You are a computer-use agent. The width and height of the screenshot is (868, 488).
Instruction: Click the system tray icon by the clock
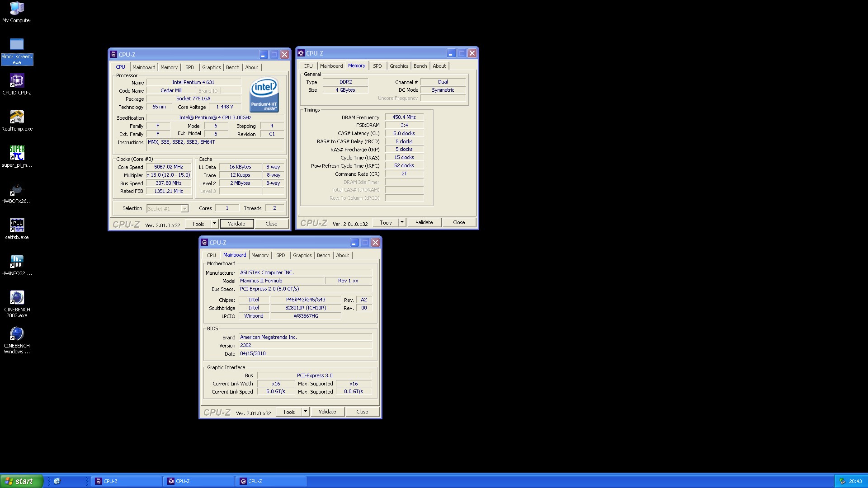[842, 481]
